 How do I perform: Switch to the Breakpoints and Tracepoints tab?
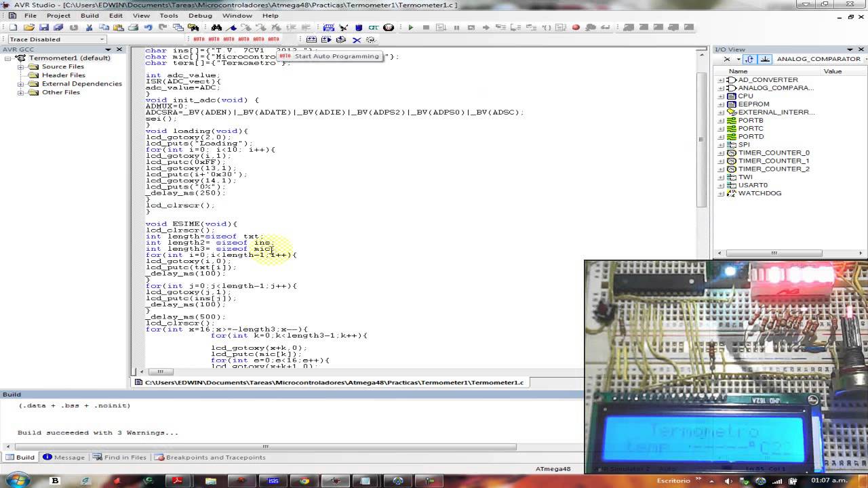pos(210,457)
